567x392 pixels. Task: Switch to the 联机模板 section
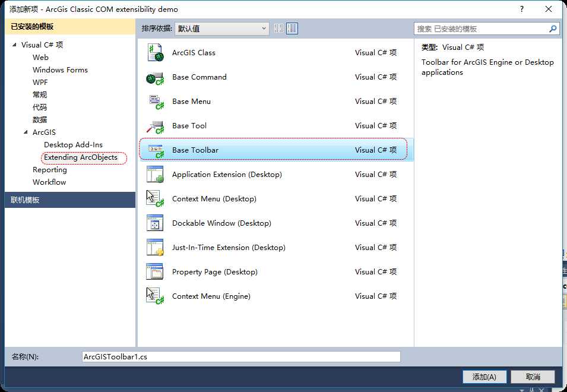70,200
